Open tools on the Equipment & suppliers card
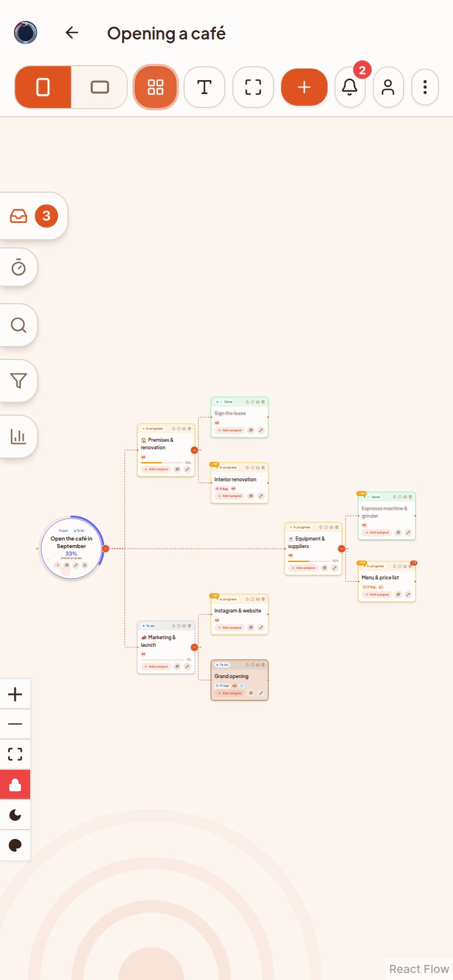The width and height of the screenshot is (453, 980). point(325,568)
